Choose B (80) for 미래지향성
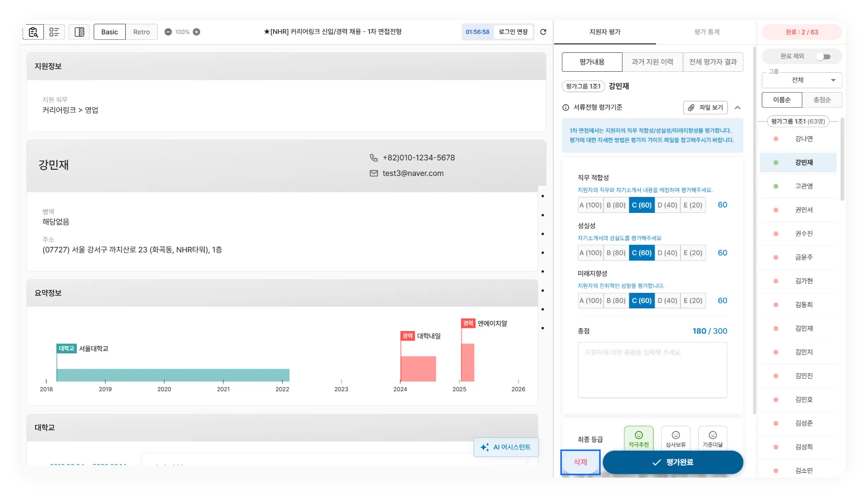 [x=616, y=301]
